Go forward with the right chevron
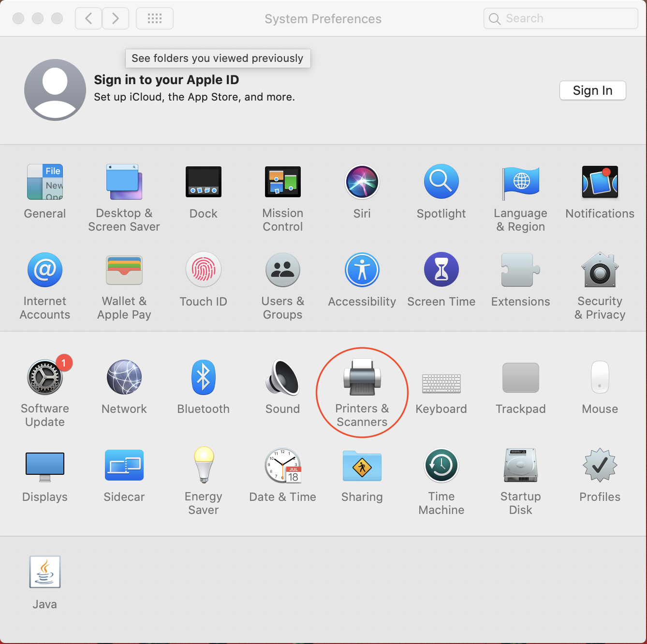 116,18
